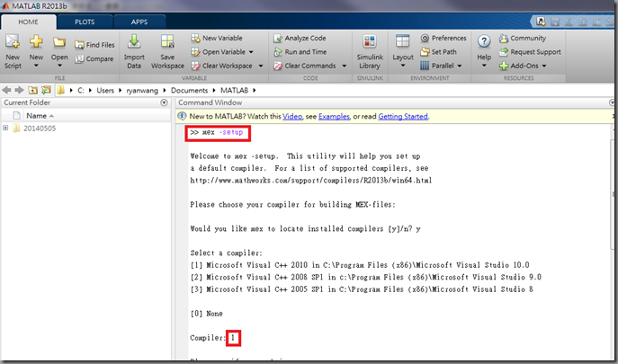
Task: Open MATLAB Preferences
Action: click(443, 39)
